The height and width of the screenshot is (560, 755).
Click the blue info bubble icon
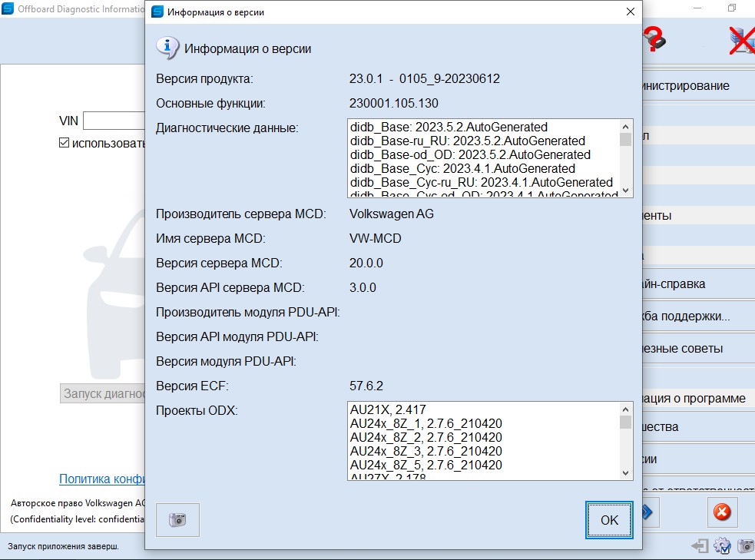(167, 48)
